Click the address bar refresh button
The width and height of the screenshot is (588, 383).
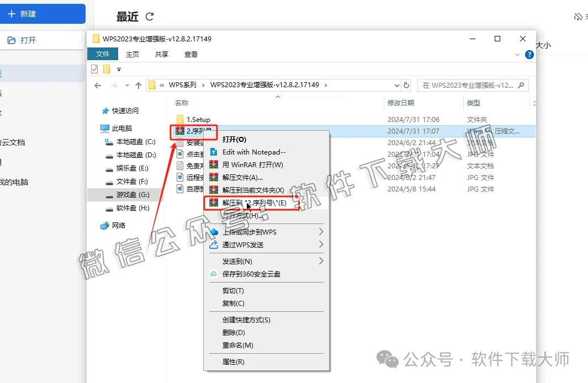[x=406, y=86]
